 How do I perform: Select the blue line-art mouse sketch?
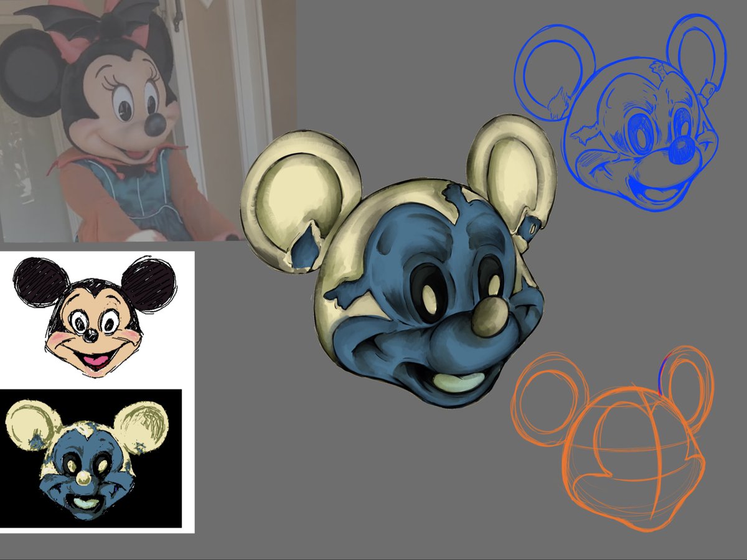[620, 114]
